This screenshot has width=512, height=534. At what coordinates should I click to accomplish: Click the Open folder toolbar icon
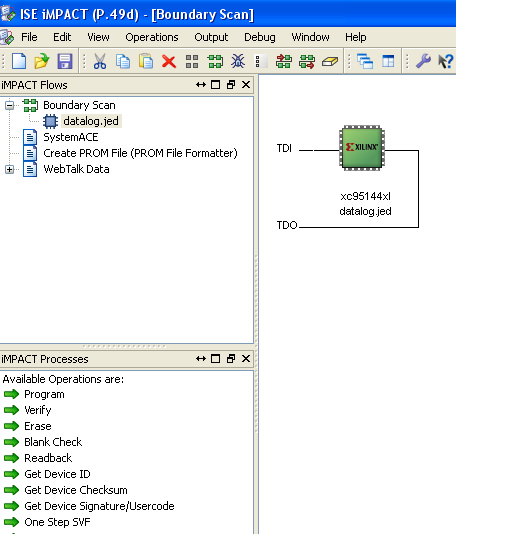click(x=42, y=62)
